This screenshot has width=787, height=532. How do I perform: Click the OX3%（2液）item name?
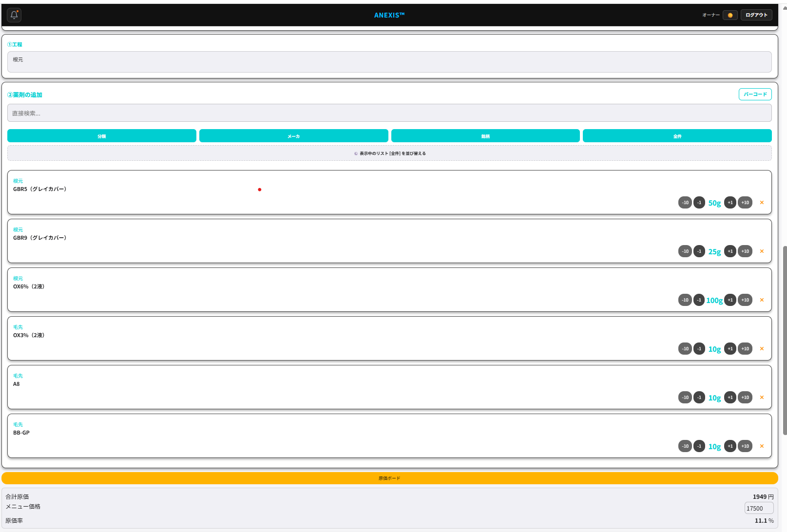pos(29,335)
